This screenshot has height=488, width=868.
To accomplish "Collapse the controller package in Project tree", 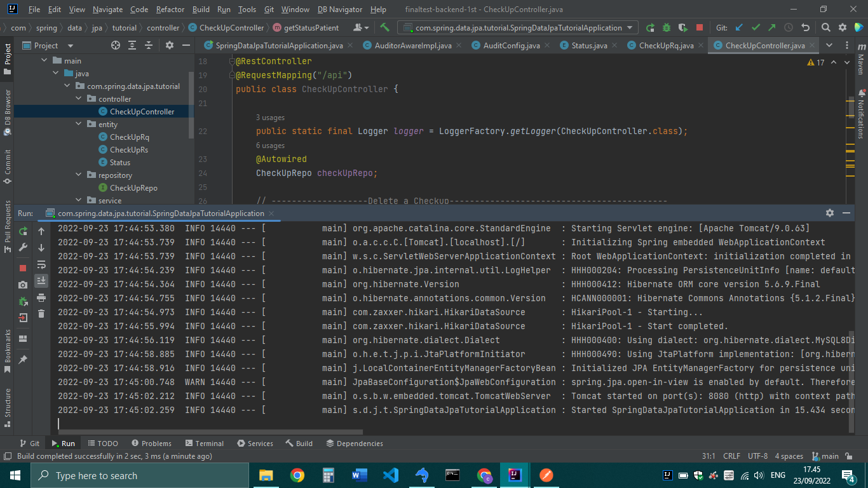I will pos(78,98).
